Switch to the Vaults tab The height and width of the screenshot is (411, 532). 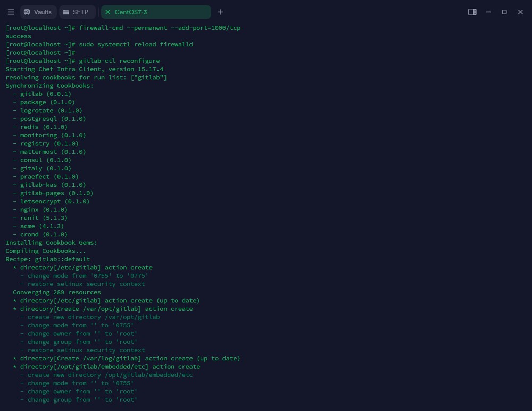(38, 12)
